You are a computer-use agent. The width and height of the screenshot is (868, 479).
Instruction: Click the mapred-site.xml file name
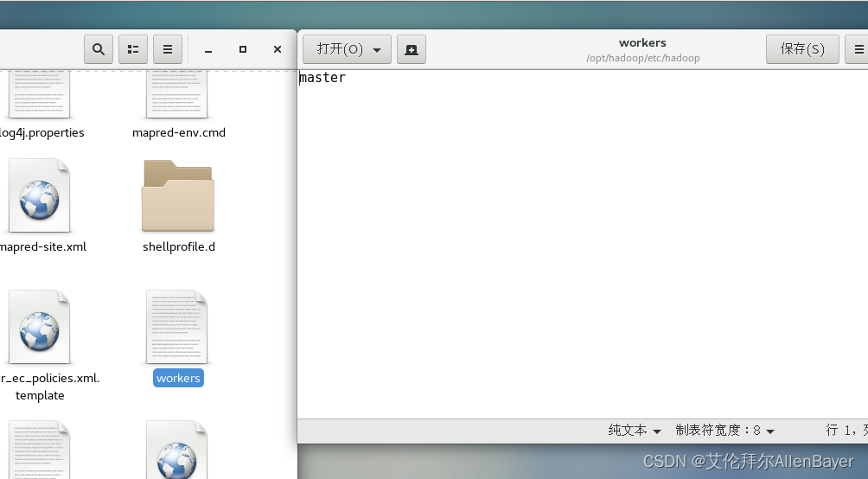coord(43,247)
